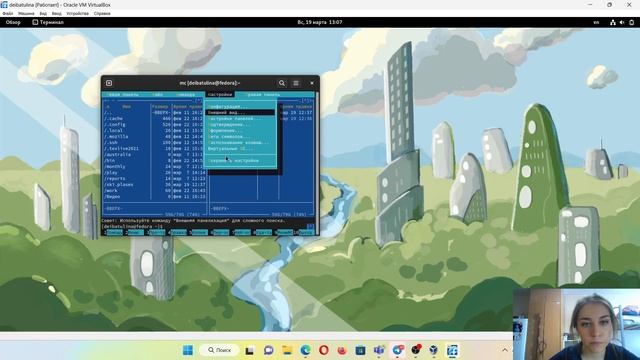Click the Терминал app menu in top bar

pos(48,22)
